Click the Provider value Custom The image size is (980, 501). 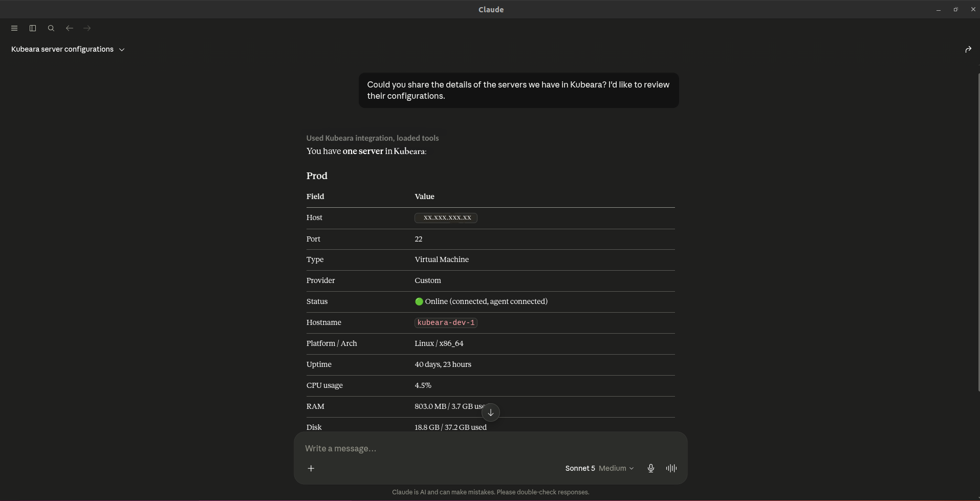pyautogui.click(x=428, y=280)
